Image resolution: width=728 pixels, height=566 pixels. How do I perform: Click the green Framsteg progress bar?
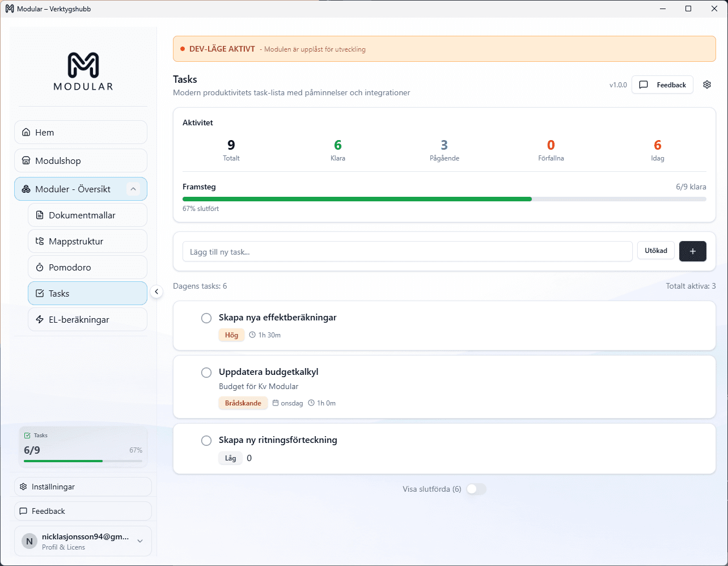(x=357, y=199)
